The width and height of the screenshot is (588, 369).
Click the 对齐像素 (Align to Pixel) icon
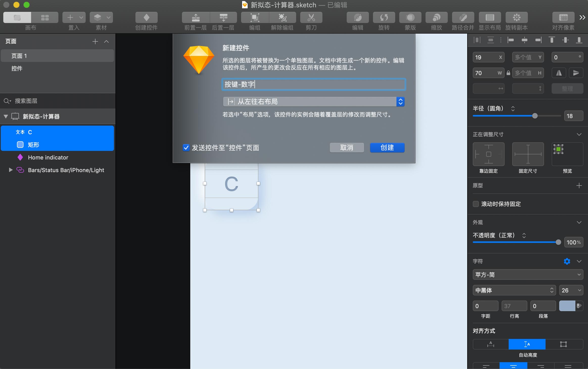[x=563, y=18]
